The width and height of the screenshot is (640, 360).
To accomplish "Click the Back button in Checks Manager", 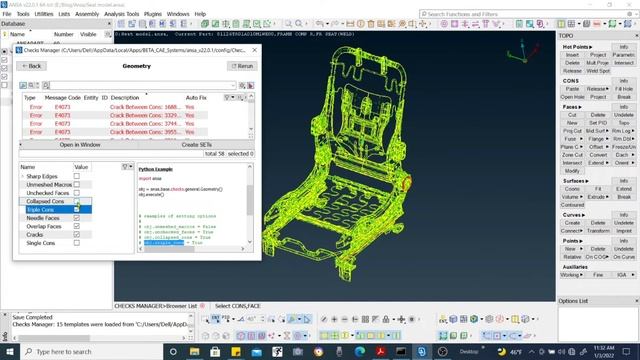I will 31,66.
